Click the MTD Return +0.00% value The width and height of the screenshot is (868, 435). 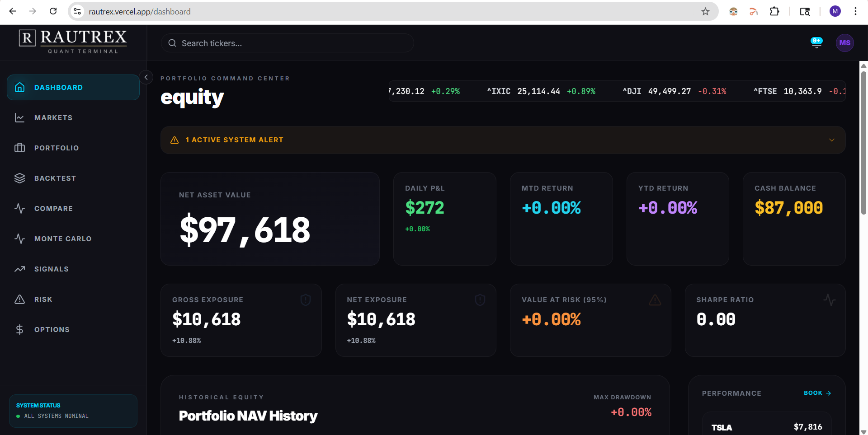[x=551, y=208]
